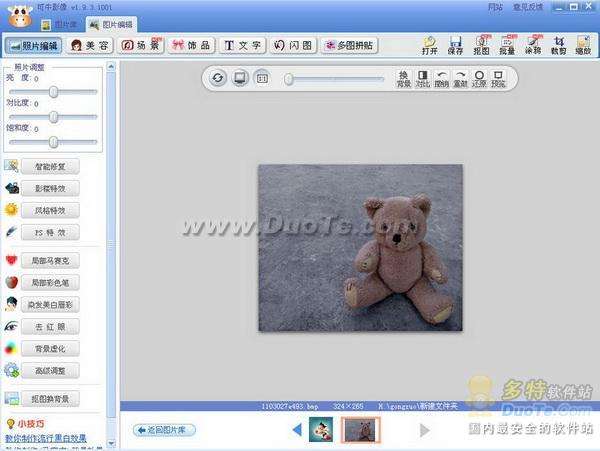Image resolution: width=600 pixels, height=451 pixels.
Task: Select the 抠图 cutout tool icon
Action: click(480, 43)
